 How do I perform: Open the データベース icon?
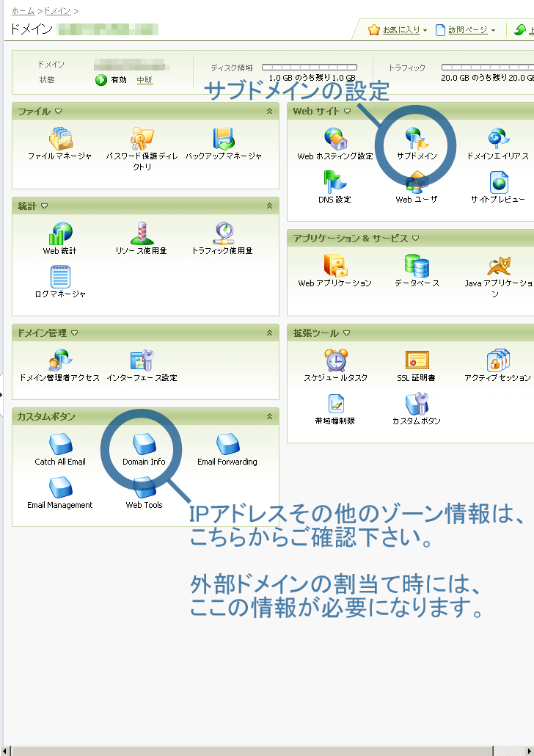pyautogui.click(x=417, y=266)
